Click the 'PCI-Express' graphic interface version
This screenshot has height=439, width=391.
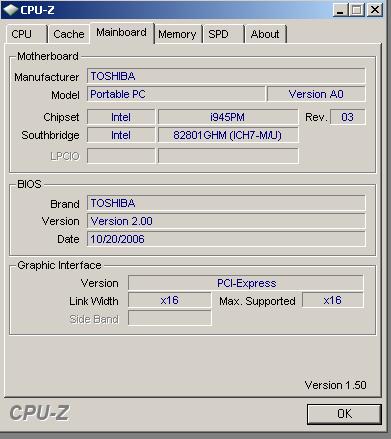(x=246, y=283)
